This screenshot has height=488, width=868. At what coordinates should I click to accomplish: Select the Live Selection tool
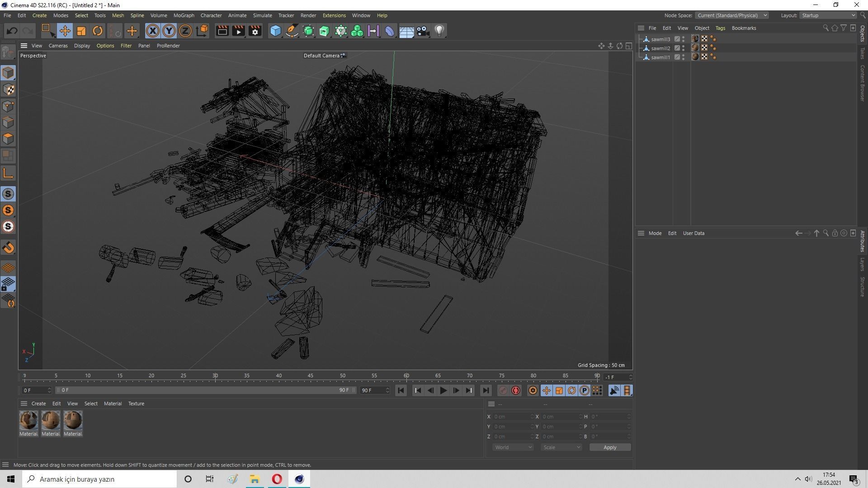(x=47, y=31)
